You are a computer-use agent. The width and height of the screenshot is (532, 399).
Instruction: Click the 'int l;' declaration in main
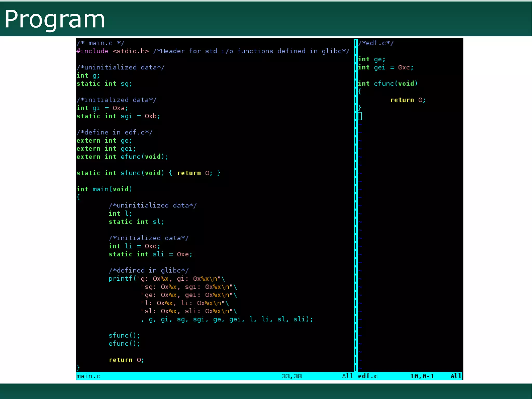[x=120, y=213]
